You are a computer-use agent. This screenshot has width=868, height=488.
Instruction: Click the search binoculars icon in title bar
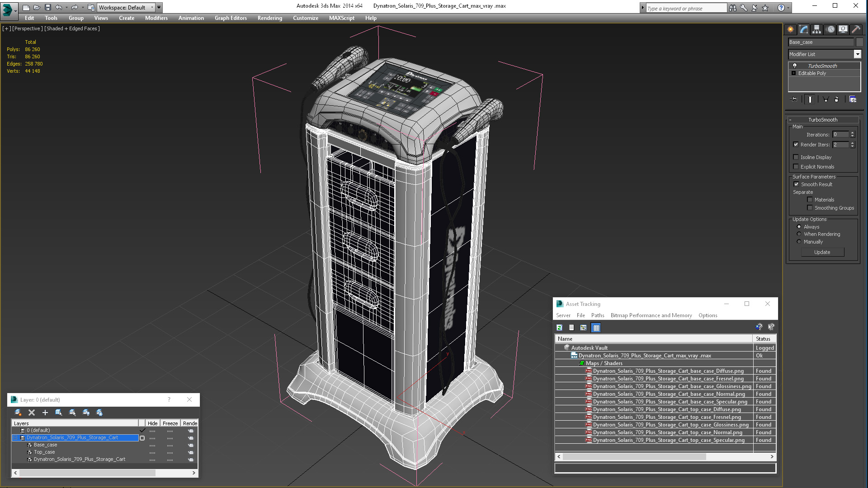(x=733, y=8)
